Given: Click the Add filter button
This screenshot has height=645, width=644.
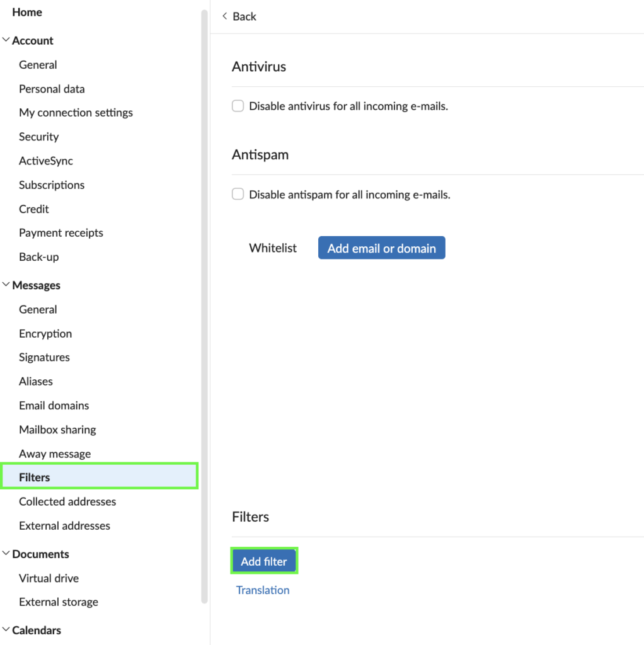Looking at the screenshot, I should 264,561.
